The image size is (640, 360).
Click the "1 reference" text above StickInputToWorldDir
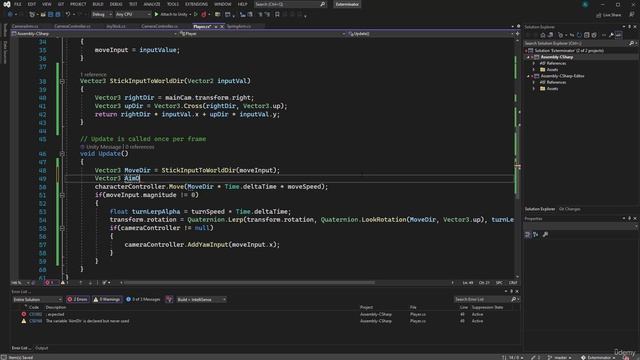point(93,74)
